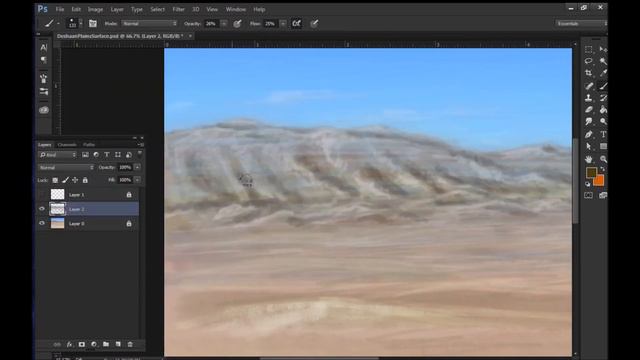Open Essentials workspace dropdown
The image size is (640, 360).
[580, 24]
